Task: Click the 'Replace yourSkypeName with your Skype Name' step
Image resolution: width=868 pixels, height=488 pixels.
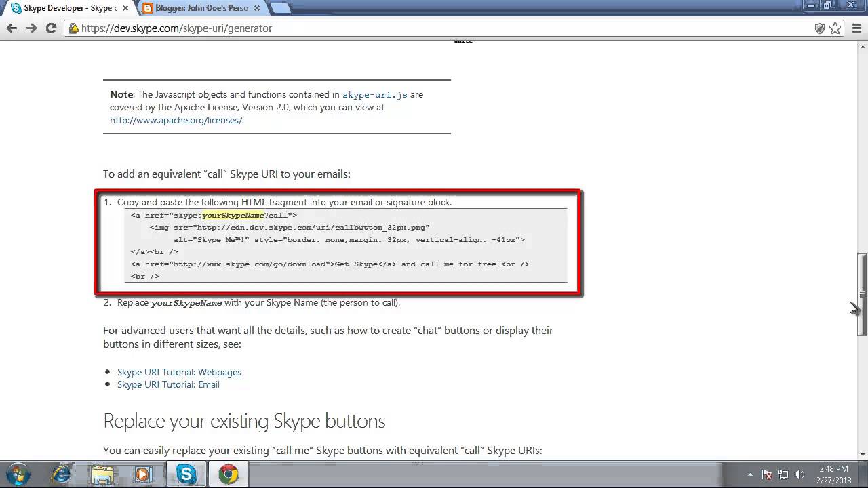Action: (x=258, y=302)
